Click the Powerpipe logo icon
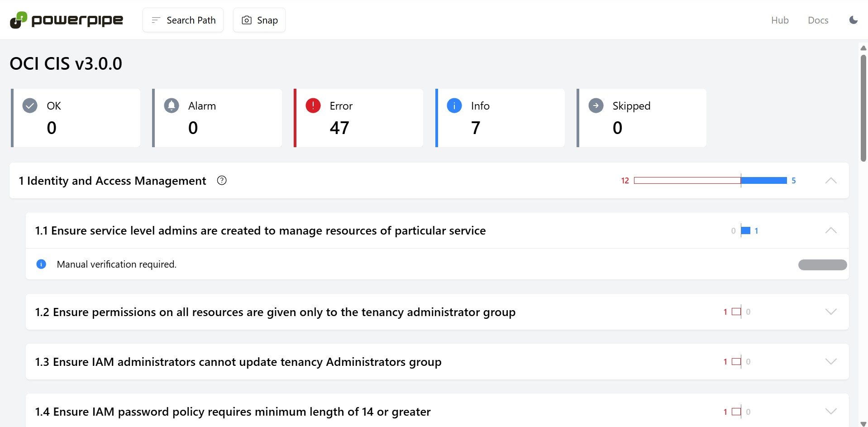Image resolution: width=868 pixels, height=427 pixels. (19, 20)
